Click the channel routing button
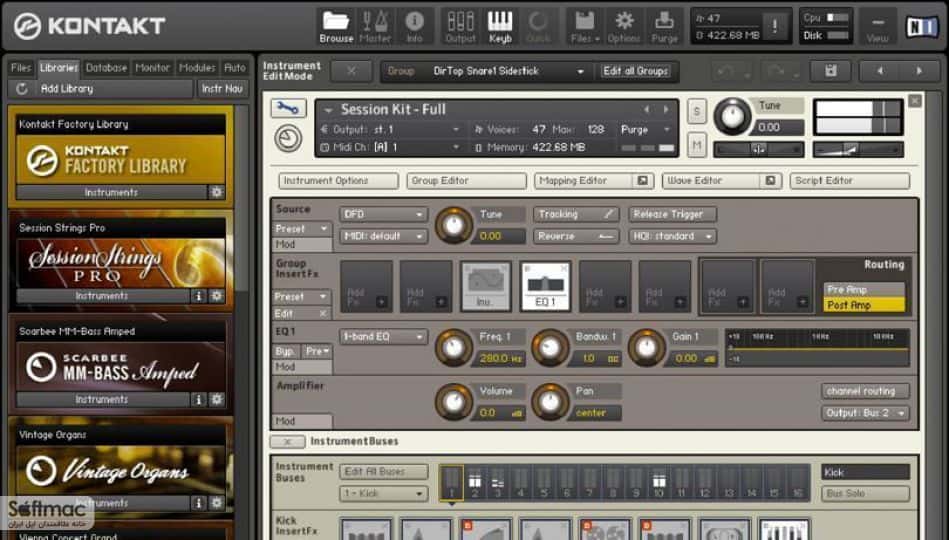The height and width of the screenshot is (540, 949). pos(865,391)
